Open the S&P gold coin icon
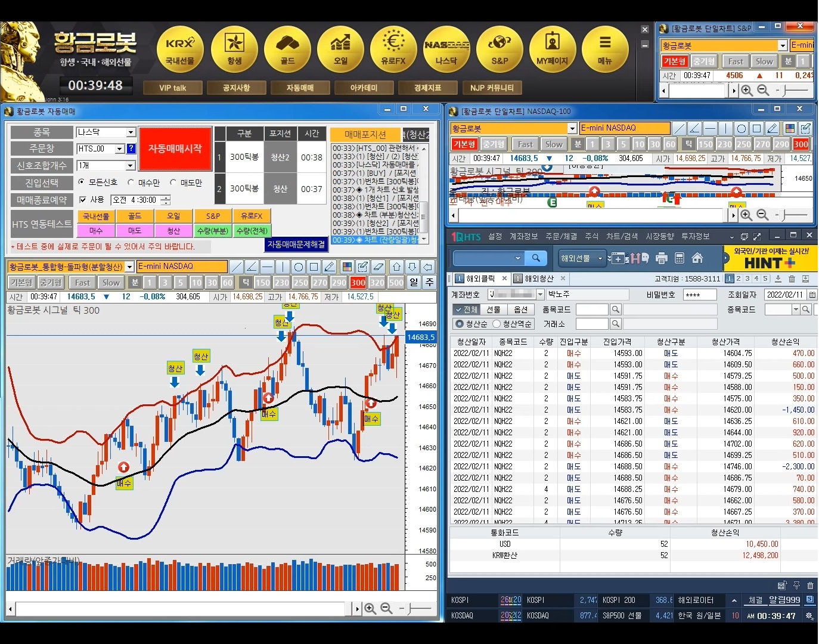 pyautogui.click(x=500, y=49)
